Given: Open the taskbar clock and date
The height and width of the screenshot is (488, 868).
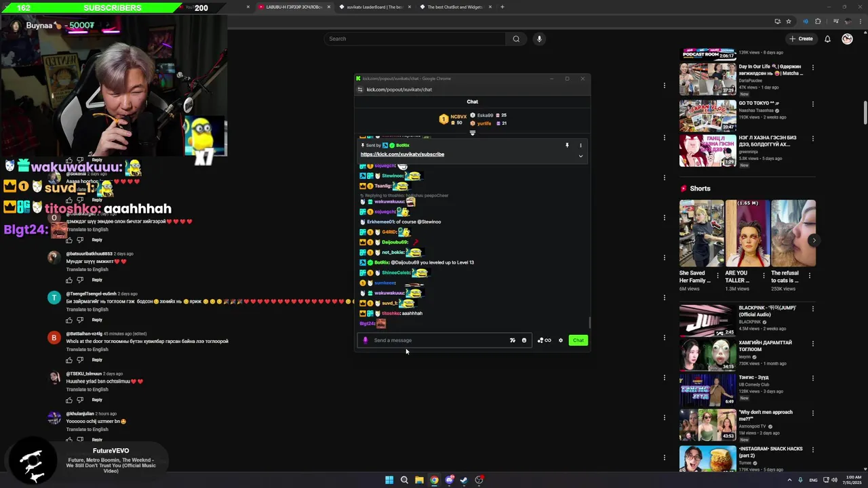Looking at the screenshot, I should (x=852, y=480).
